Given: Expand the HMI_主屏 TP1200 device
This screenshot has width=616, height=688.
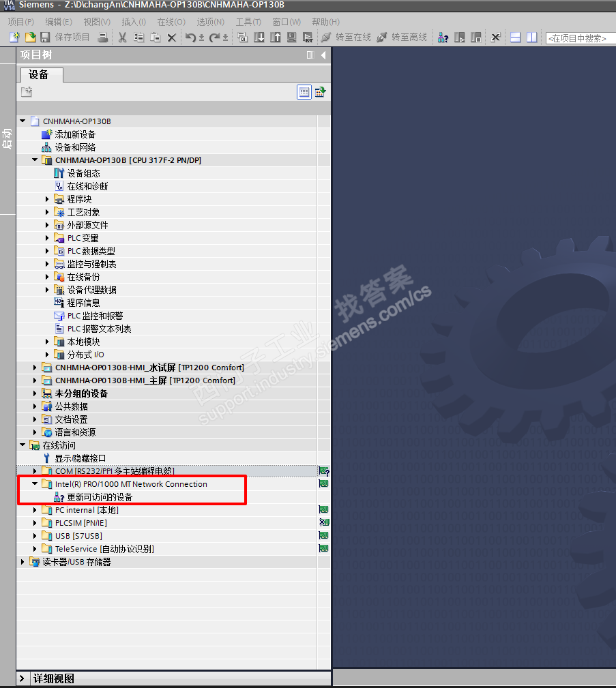Looking at the screenshot, I should tap(35, 380).
